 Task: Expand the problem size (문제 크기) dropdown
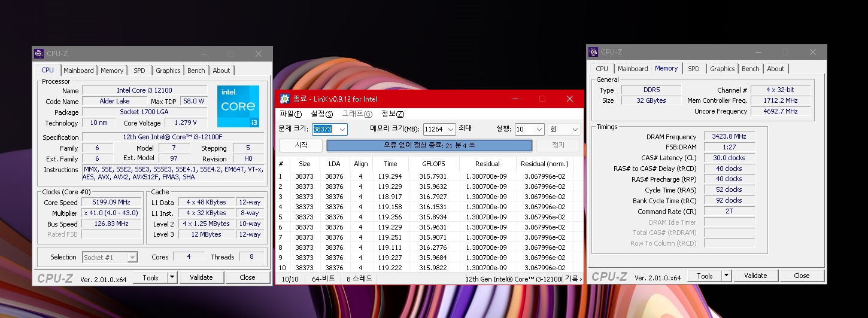pos(342,129)
